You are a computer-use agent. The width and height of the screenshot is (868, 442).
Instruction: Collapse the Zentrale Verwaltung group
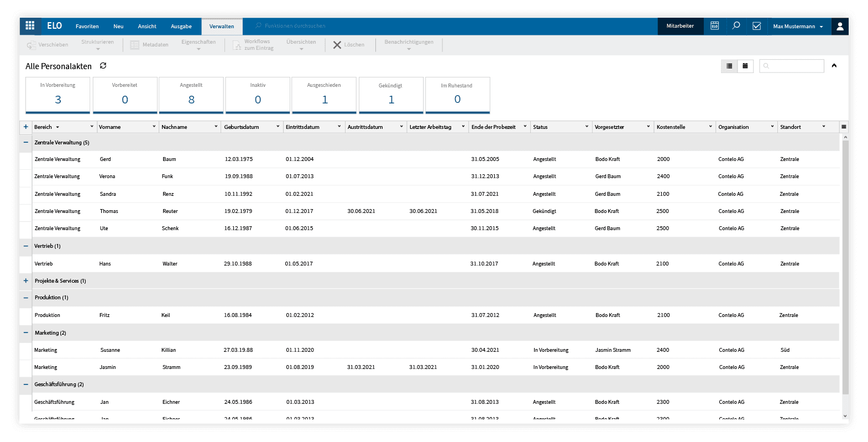click(x=25, y=142)
